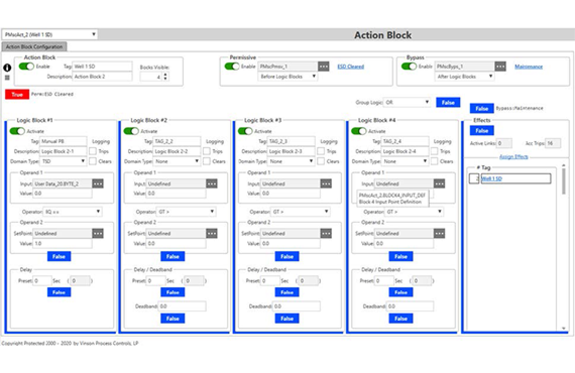Viewport: 575px width, 373px height.
Task: Click Logic Block #1 SetPoint Value field
Action: point(62,243)
